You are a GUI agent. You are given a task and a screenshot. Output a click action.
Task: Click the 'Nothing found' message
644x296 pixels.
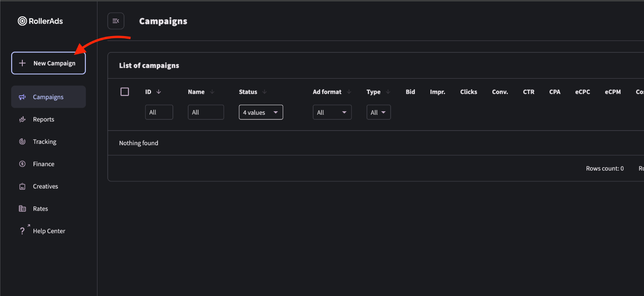click(139, 143)
